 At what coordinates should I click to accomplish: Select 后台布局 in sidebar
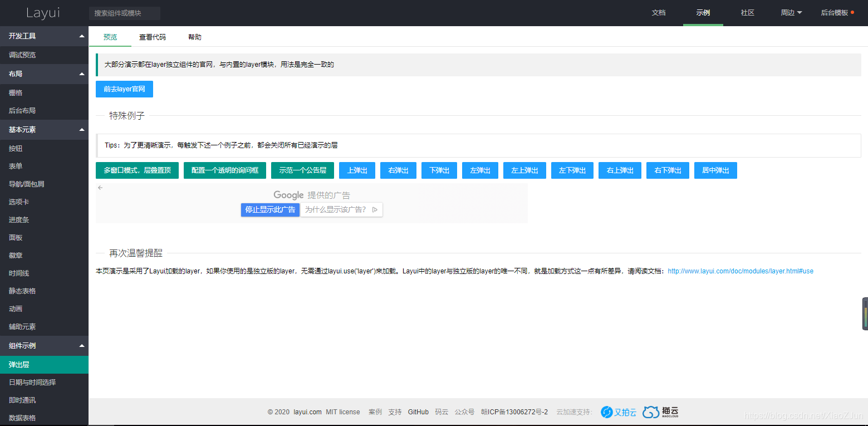tap(44, 111)
